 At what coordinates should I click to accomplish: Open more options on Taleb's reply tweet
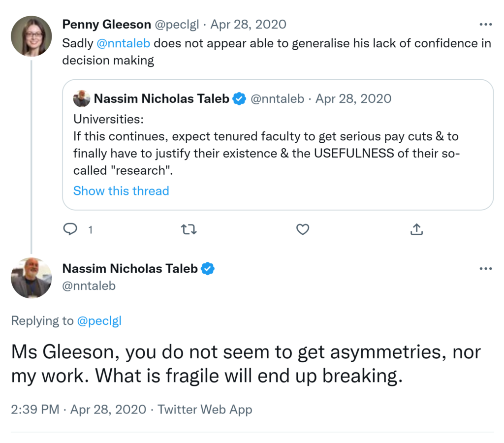click(x=485, y=269)
